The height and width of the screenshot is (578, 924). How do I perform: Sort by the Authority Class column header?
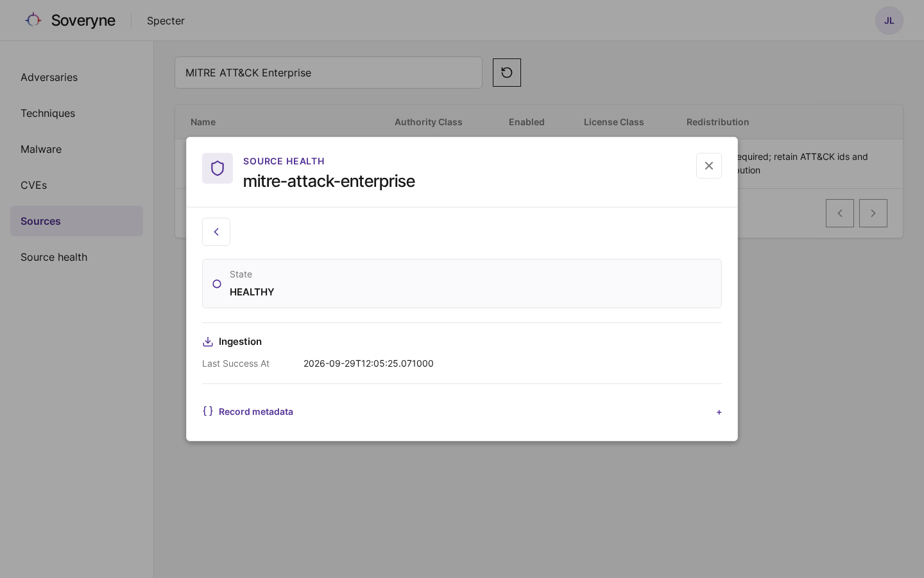click(x=429, y=122)
